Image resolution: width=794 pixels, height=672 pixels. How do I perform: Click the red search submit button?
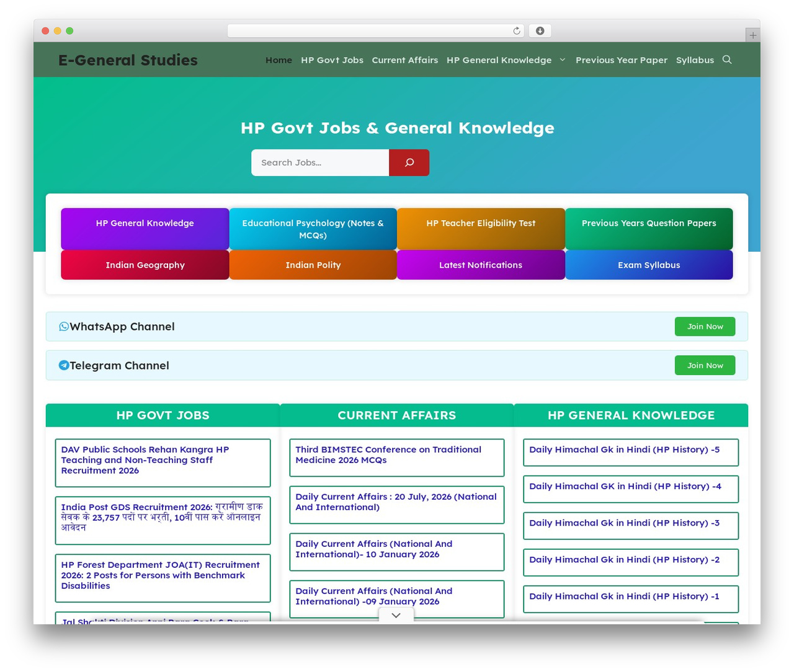click(409, 162)
